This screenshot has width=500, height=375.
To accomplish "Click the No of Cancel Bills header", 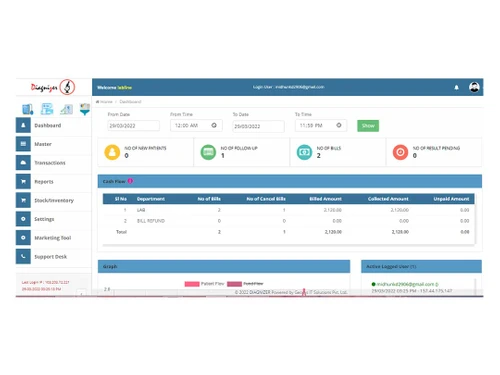I will pos(266,199).
